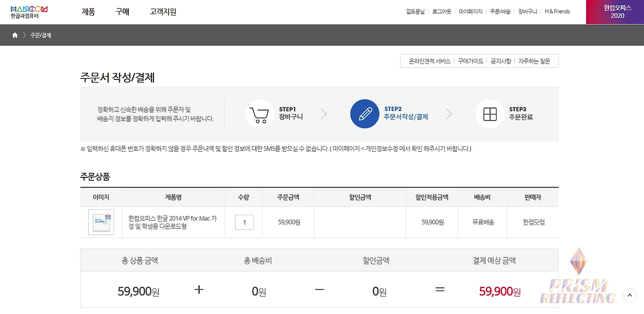Open 온라인견적 서비스
Image resolution: width=644 pixels, height=314 pixels.
429,61
